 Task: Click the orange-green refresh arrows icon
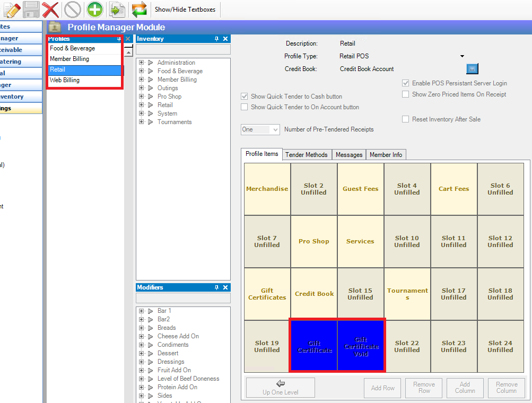point(139,10)
